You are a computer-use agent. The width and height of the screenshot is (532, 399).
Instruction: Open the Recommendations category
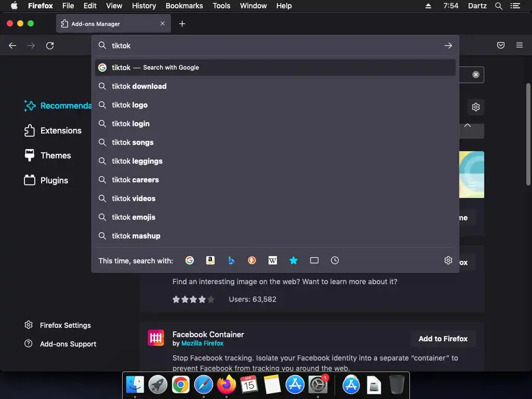coord(57,105)
